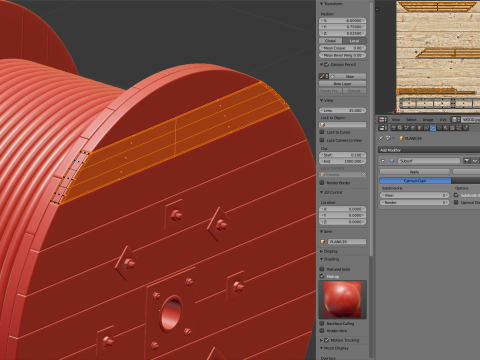
Task: Open the Image menu in UV editor
Action: pyautogui.click(x=428, y=119)
